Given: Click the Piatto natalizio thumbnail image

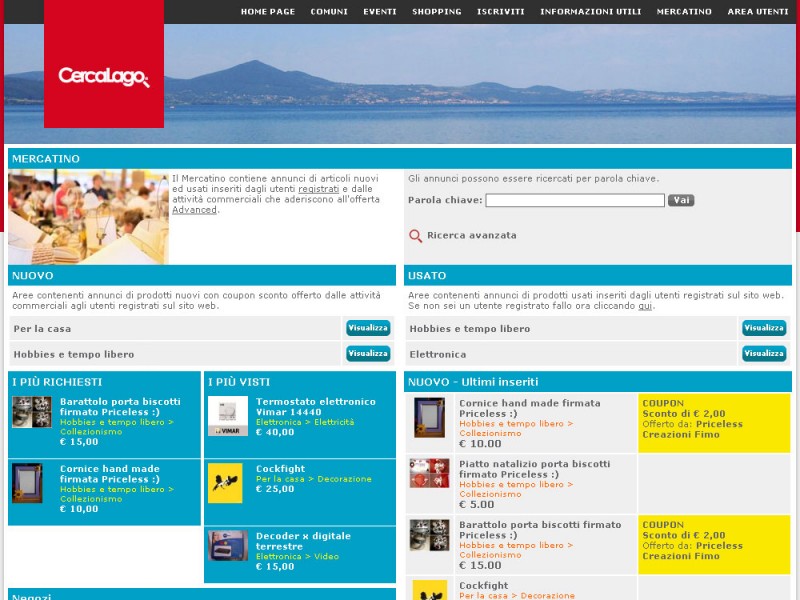Looking at the screenshot, I should pos(429,474).
